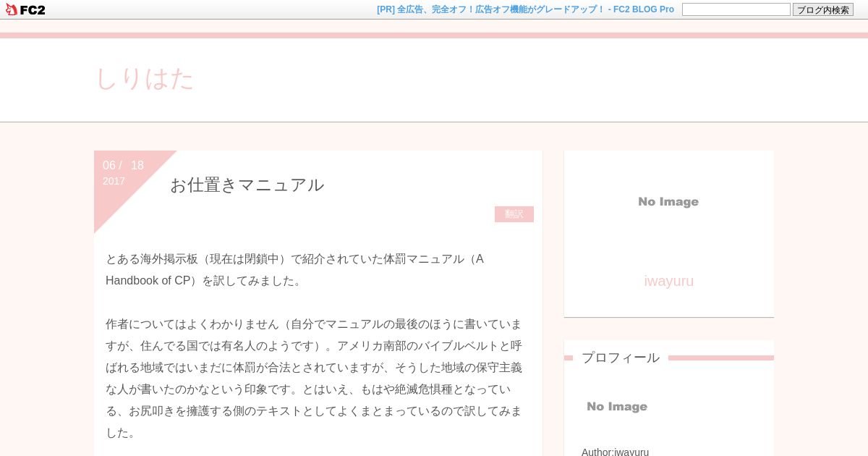
Task: Select the paragraph starting 作者についてはよくわかりません
Action: tap(314, 379)
